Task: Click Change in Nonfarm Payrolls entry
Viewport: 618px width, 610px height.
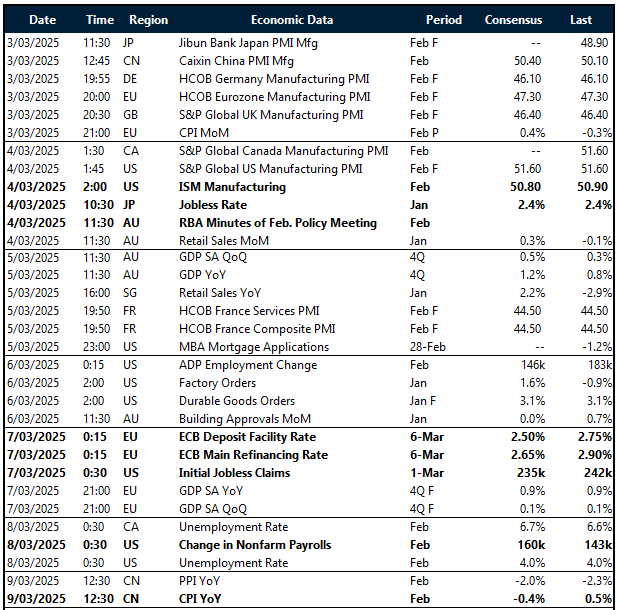Action: (255, 545)
